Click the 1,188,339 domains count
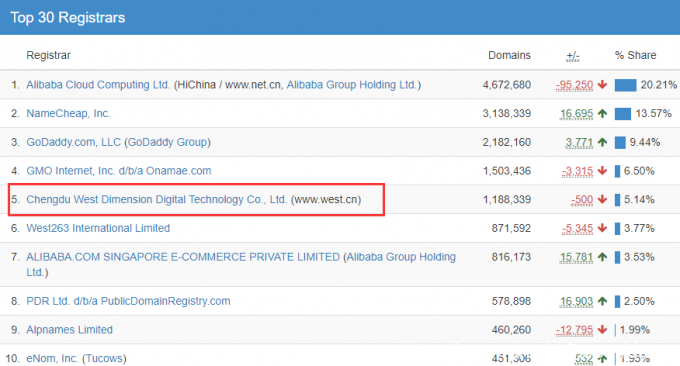This screenshot has width=680, height=366. pyautogui.click(x=507, y=199)
